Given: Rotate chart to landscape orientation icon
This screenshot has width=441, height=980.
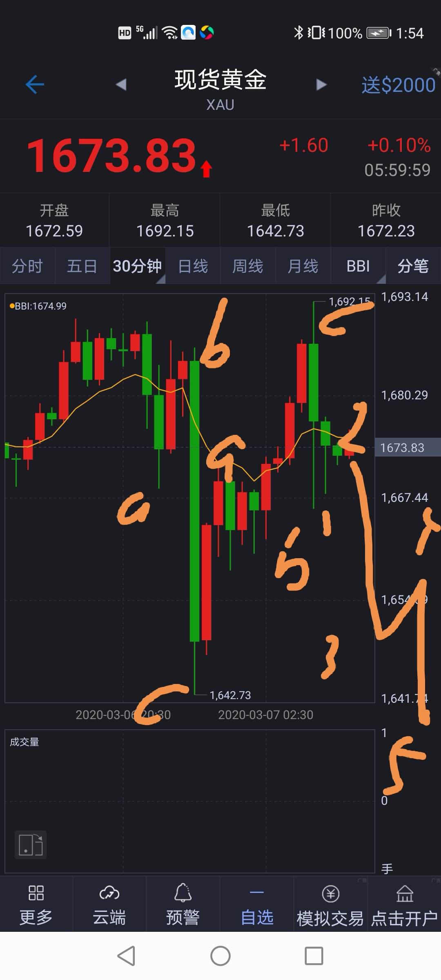Looking at the screenshot, I should pyautogui.click(x=31, y=845).
